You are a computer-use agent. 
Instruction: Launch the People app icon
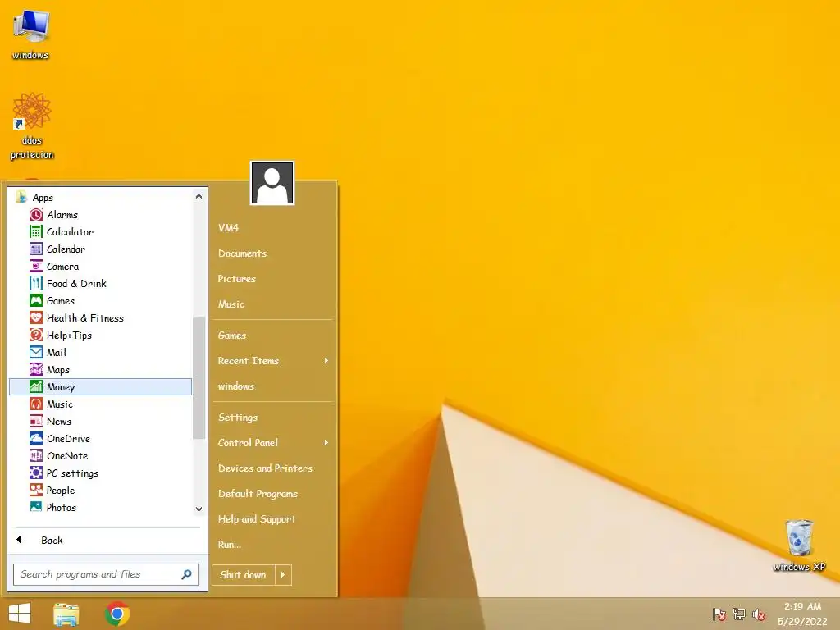point(36,491)
